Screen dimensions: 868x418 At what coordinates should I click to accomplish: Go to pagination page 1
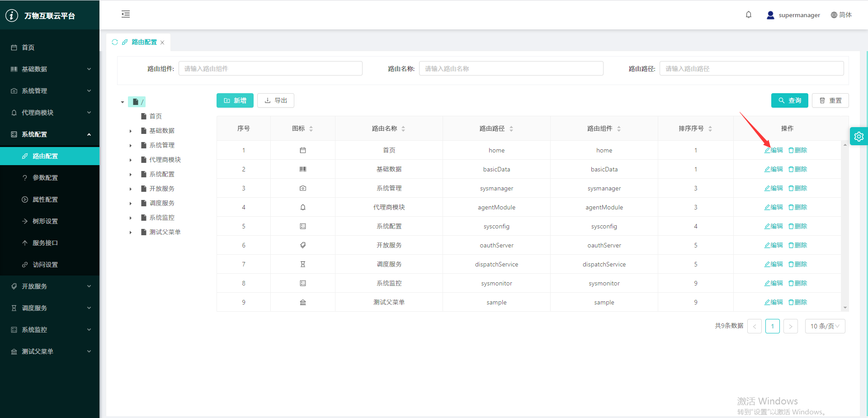pyautogui.click(x=773, y=326)
